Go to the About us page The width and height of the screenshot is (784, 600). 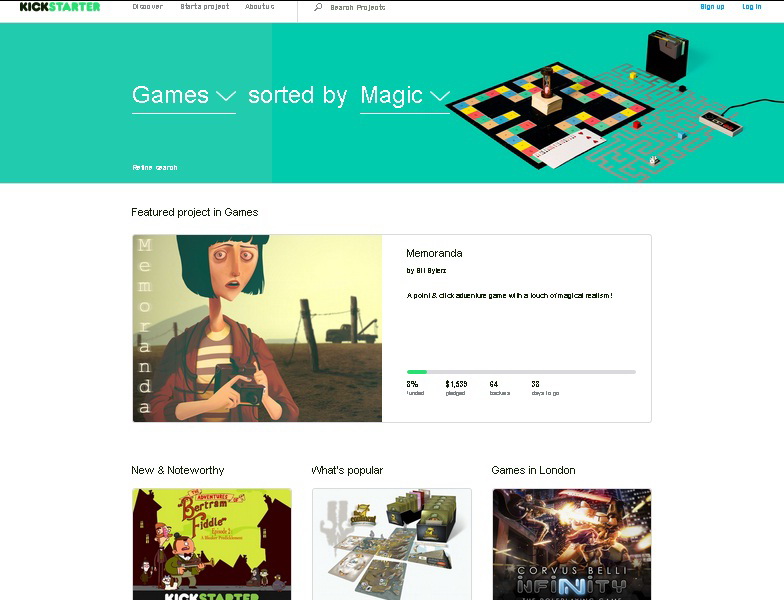pyautogui.click(x=260, y=6)
